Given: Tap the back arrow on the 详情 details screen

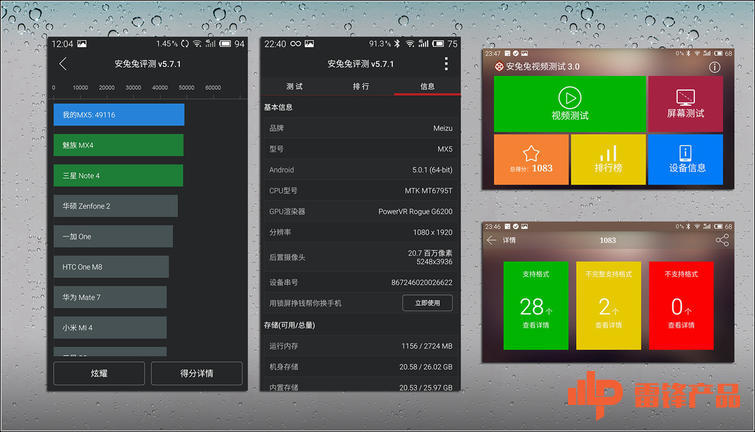Looking at the screenshot, I should (x=491, y=240).
